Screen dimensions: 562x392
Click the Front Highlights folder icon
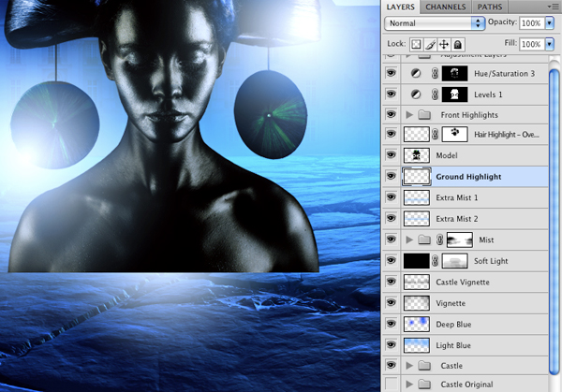(424, 114)
